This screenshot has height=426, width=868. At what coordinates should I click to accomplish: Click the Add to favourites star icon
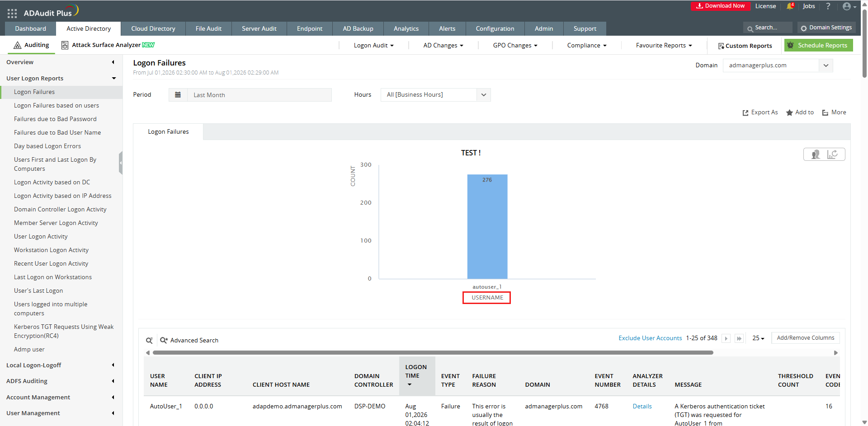(x=789, y=112)
